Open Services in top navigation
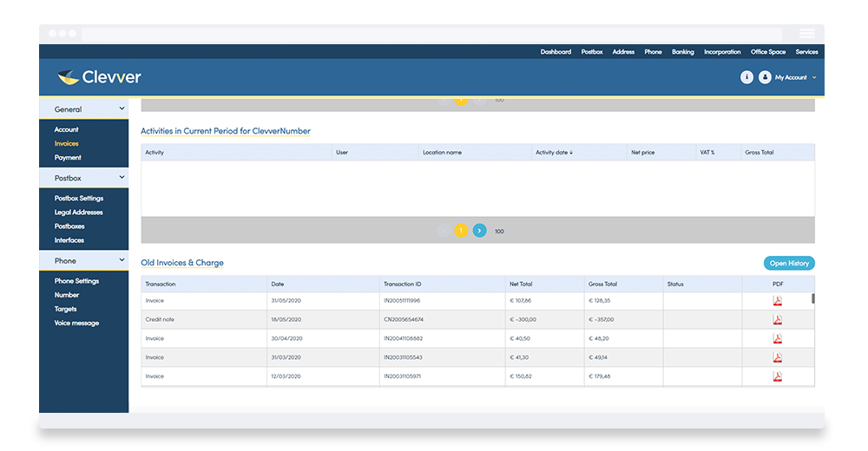 [806, 52]
